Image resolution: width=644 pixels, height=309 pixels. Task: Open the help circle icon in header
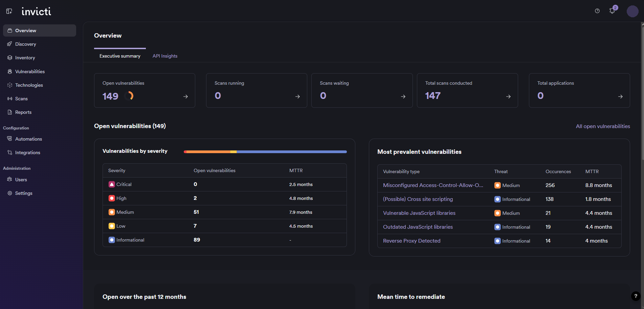tap(597, 11)
